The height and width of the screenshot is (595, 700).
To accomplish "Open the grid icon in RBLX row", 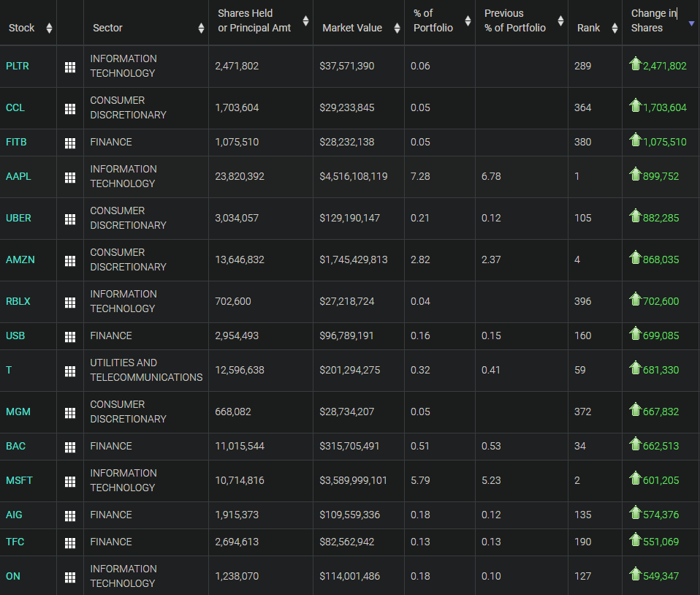I will 70,303.
